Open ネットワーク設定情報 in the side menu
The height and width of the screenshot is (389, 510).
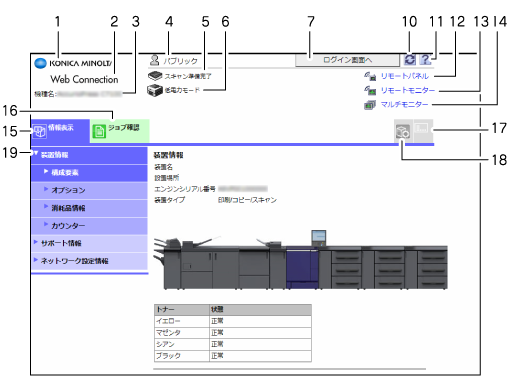[89, 261]
